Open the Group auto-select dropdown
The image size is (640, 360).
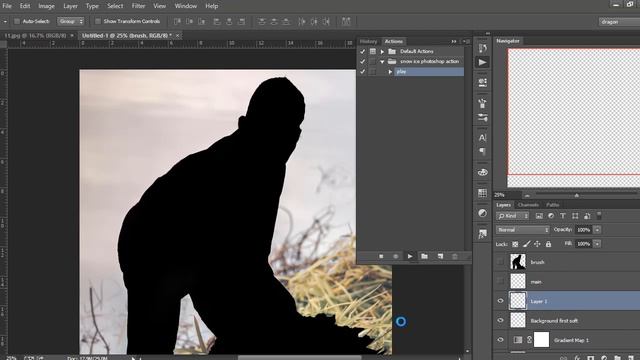[71, 21]
